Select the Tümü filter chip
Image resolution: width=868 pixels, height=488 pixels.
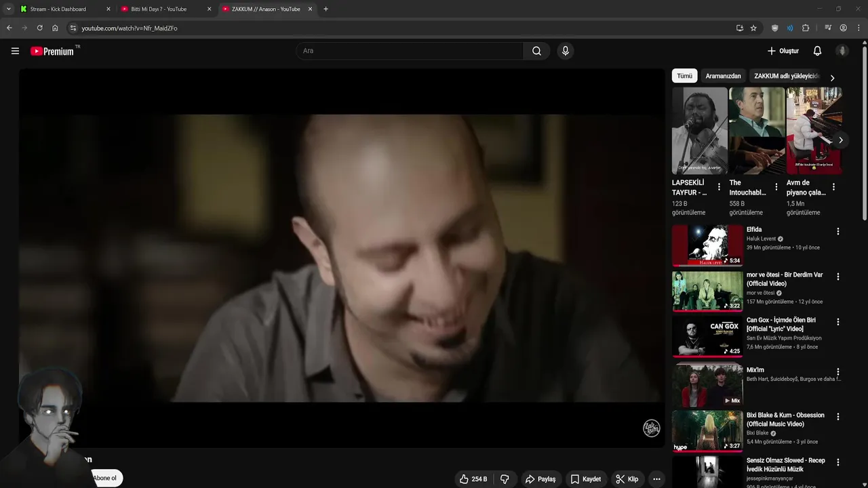[x=685, y=76]
